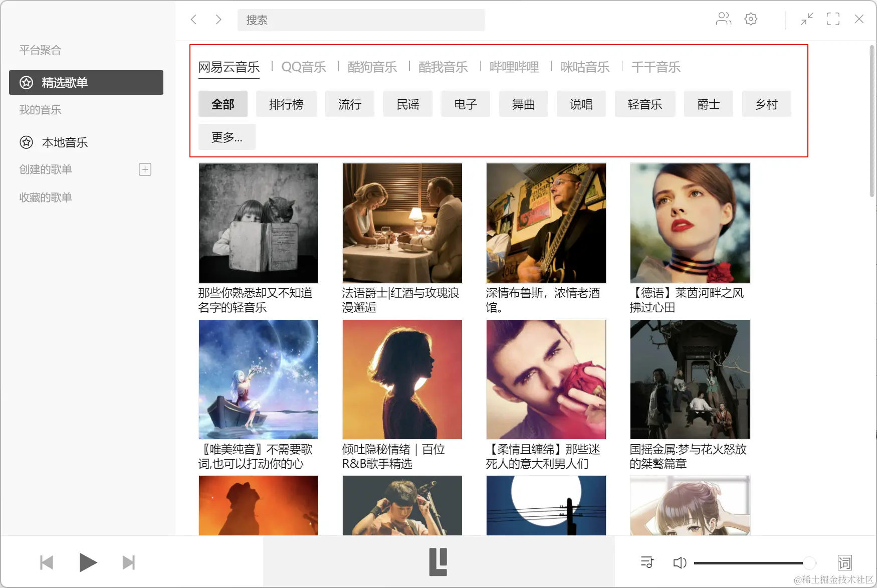Open settings gear icon
Screen dimensions: 877x588
coord(751,19)
